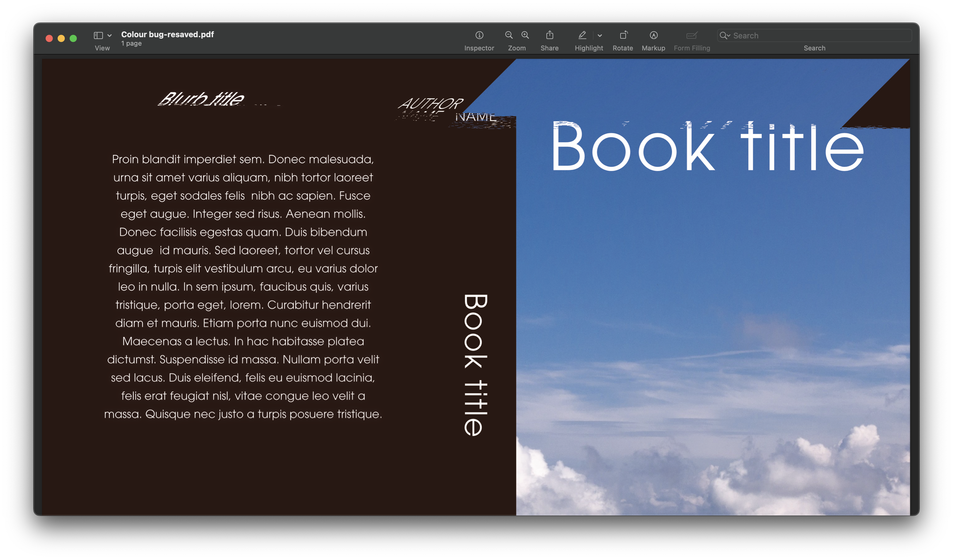The height and width of the screenshot is (560, 953).
Task: Open the Share menu icon
Action: [x=549, y=35]
